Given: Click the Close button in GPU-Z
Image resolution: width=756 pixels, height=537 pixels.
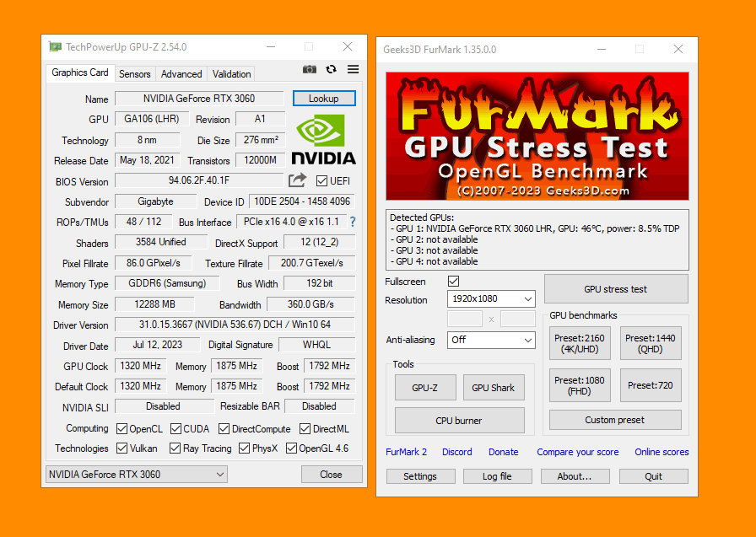Looking at the screenshot, I should pyautogui.click(x=332, y=475).
